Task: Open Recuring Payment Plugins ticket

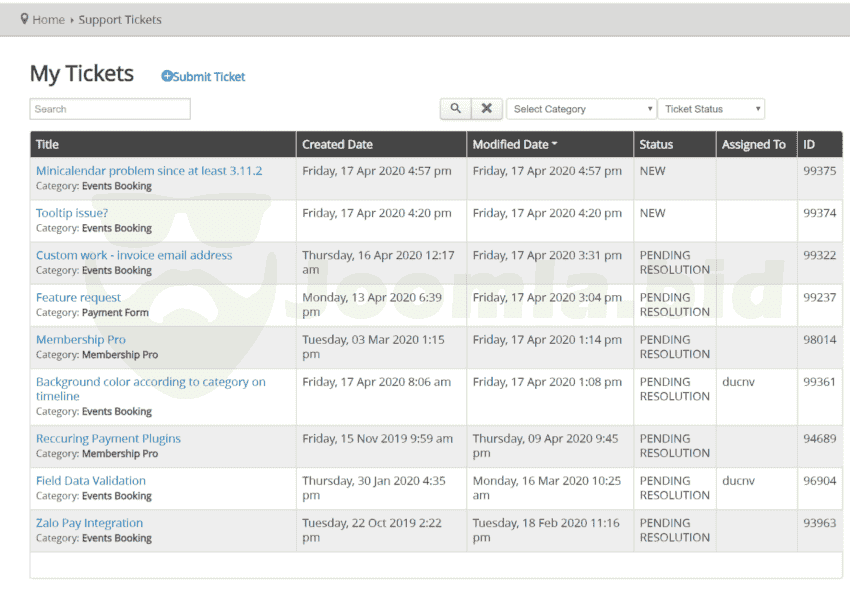Action: (x=108, y=439)
